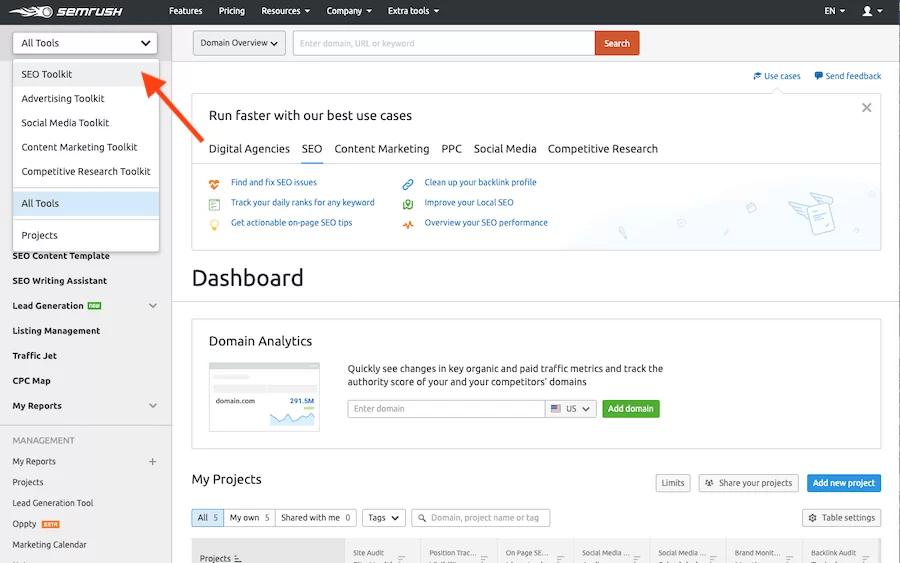Show All projects filter

pyautogui.click(x=207, y=518)
